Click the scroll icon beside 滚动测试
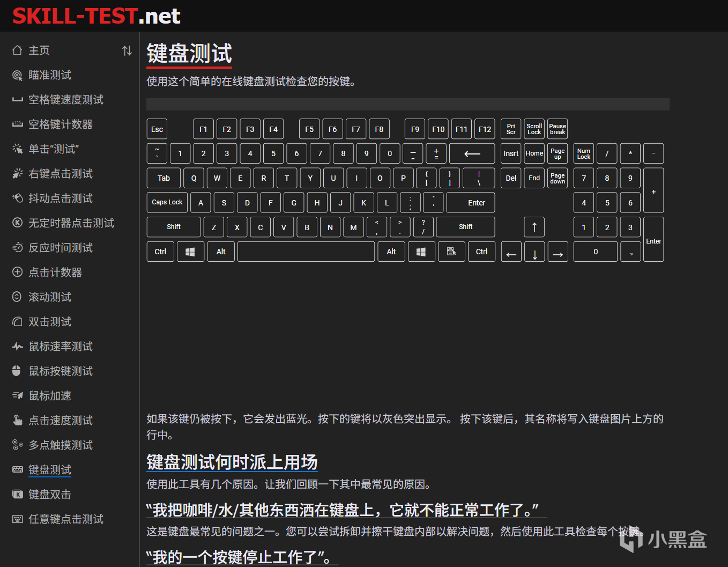The height and width of the screenshot is (567, 728). pos(17,297)
